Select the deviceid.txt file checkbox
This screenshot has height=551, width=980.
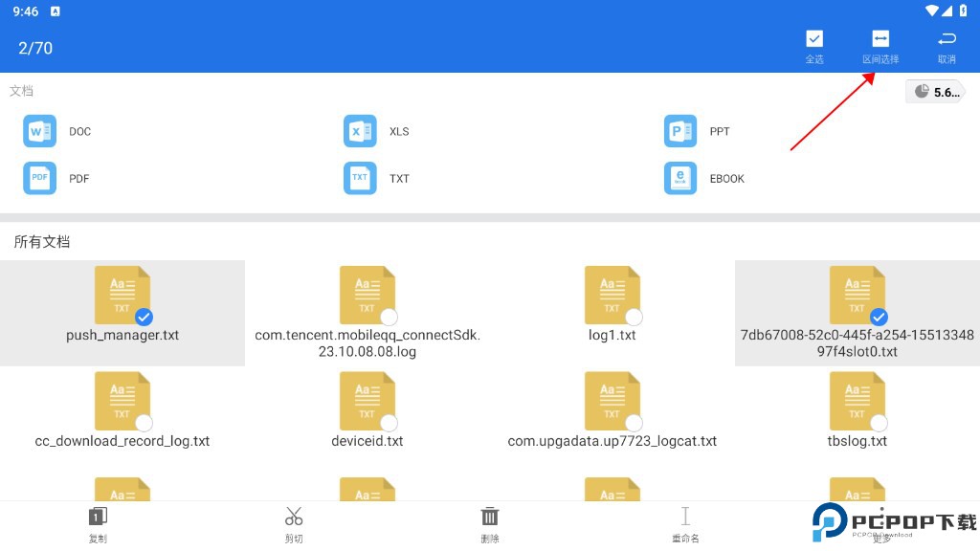[x=389, y=423]
